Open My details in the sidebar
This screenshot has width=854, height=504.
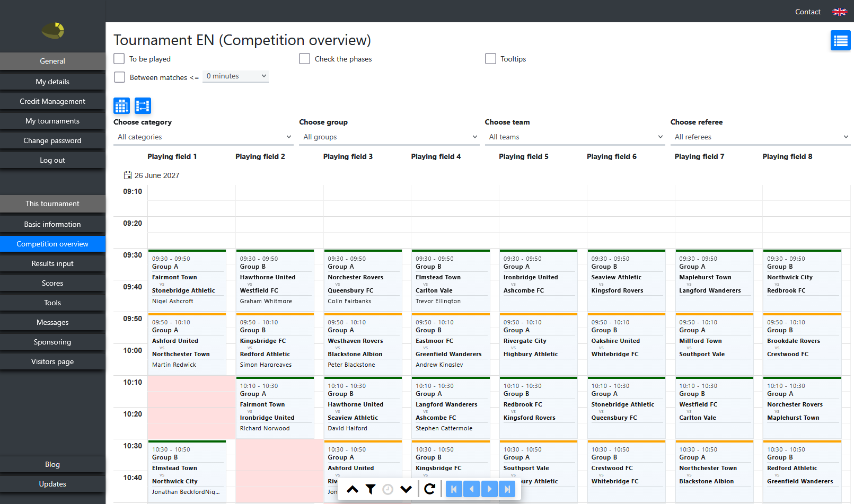52,82
